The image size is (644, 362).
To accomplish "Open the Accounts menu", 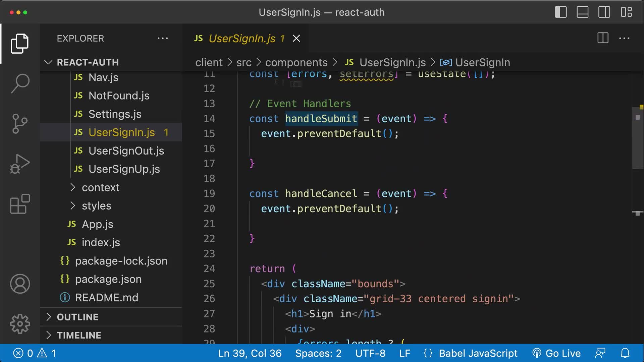I will [x=20, y=284].
